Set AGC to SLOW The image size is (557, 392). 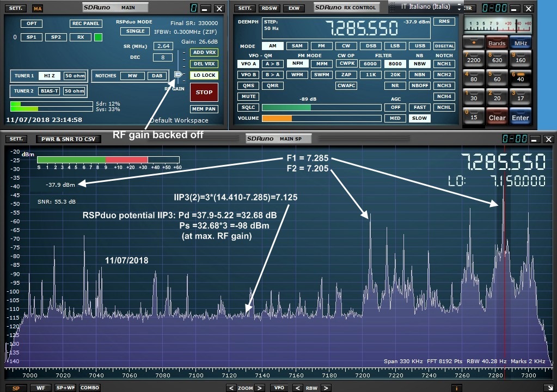[420, 118]
